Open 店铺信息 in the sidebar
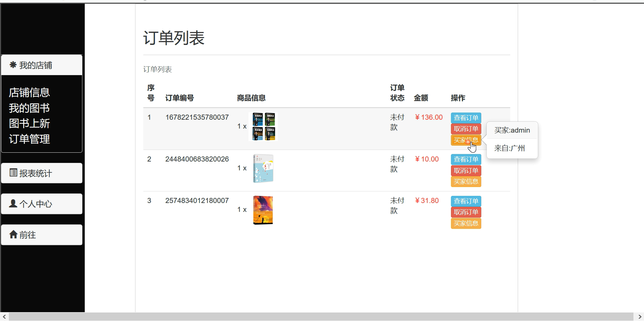This screenshot has width=644, height=321. point(29,92)
